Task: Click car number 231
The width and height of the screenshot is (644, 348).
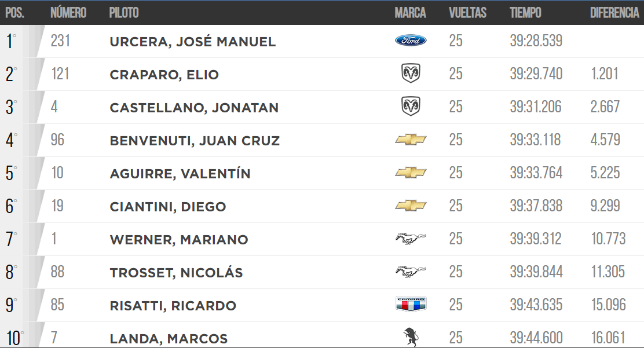Action: tap(60, 41)
